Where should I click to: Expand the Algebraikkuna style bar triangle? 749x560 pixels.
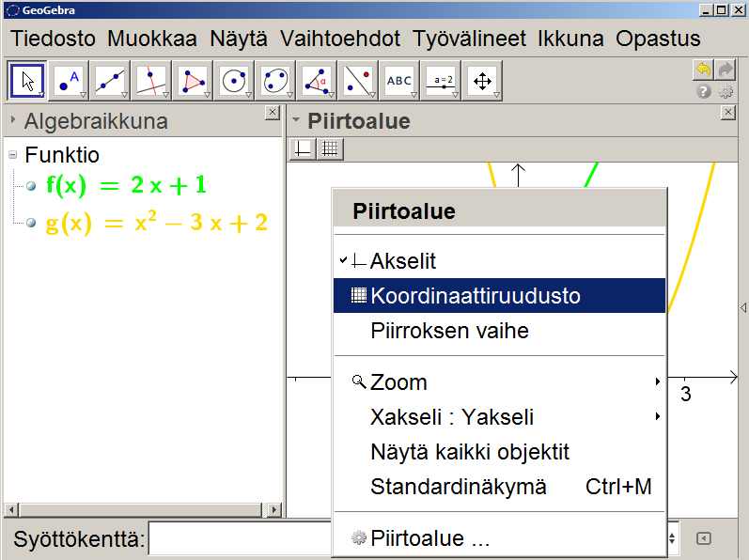(13, 120)
